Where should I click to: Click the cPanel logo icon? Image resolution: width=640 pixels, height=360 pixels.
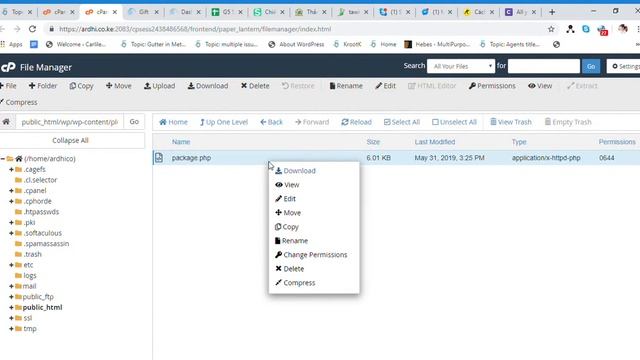tap(8, 67)
